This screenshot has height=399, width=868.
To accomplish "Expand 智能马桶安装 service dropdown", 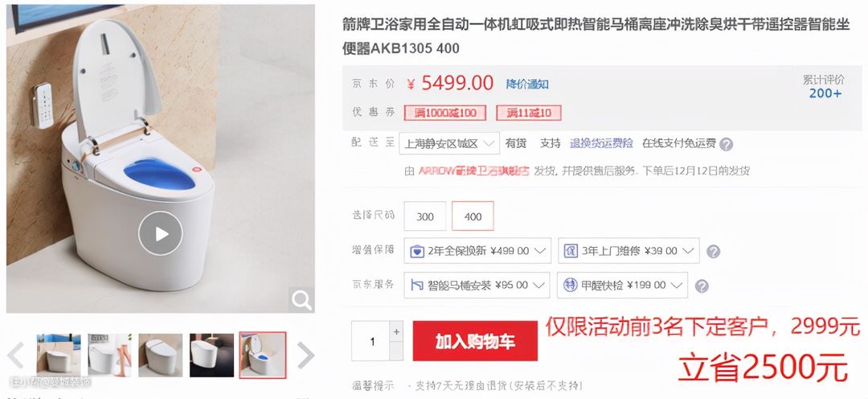I will (x=477, y=285).
